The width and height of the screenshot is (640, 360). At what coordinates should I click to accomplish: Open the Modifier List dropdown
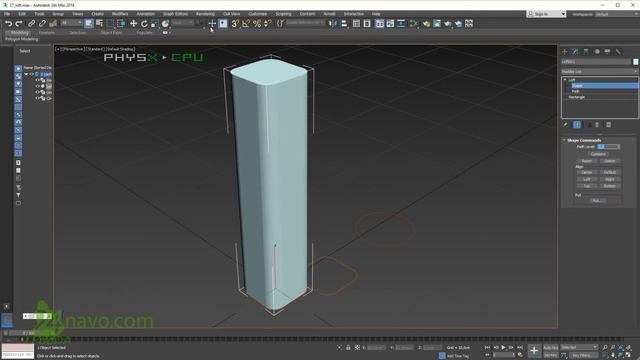[x=600, y=71]
